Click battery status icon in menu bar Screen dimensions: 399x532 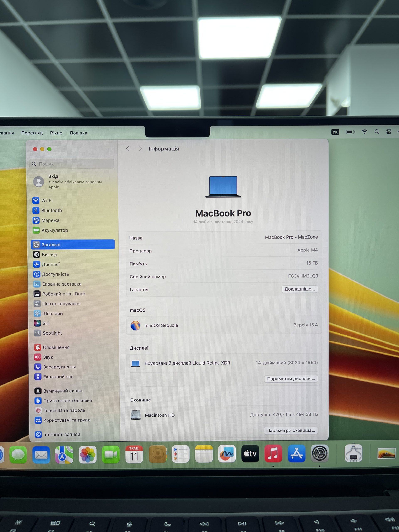[350, 132]
